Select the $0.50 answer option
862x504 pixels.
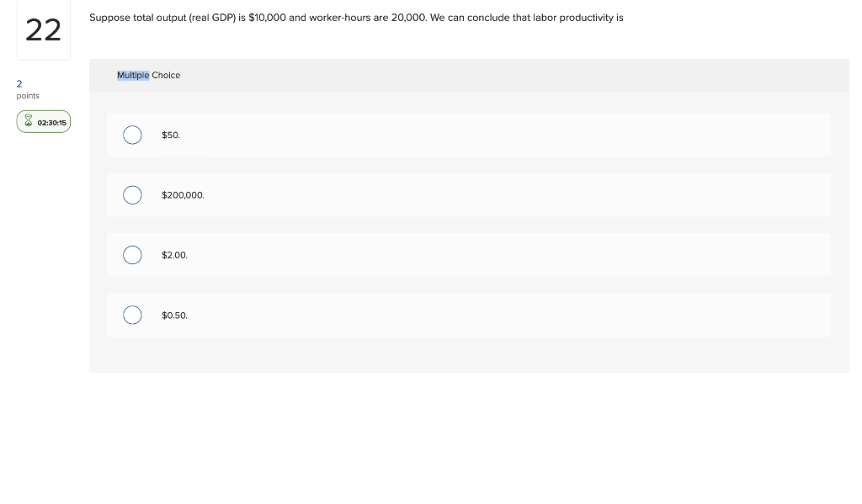pyautogui.click(x=132, y=315)
